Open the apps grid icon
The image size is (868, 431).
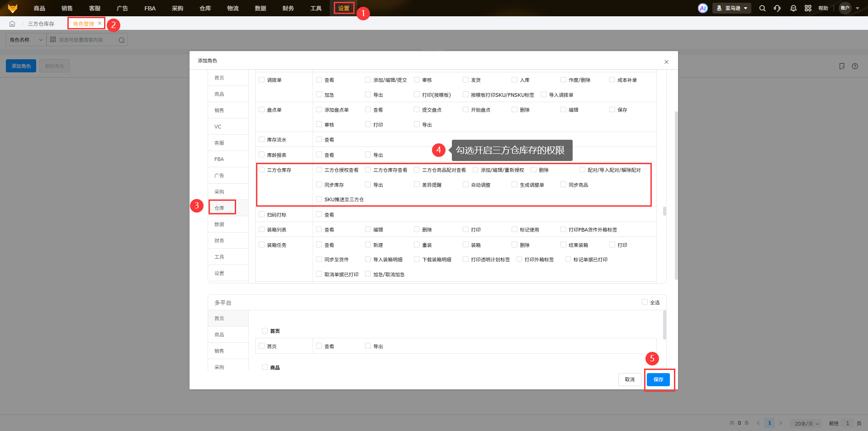coord(808,8)
